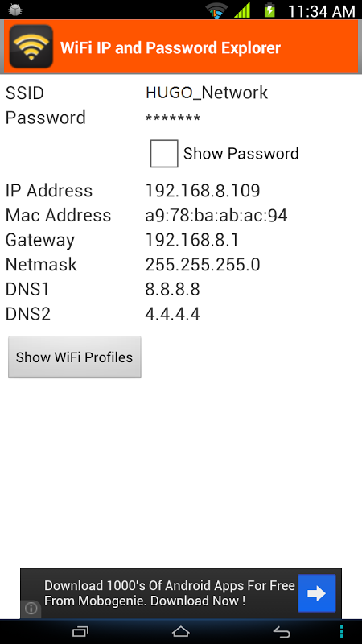Tap the DNS1 value 8.8.8.8
Screen dimensions: 362x644
click(172, 289)
